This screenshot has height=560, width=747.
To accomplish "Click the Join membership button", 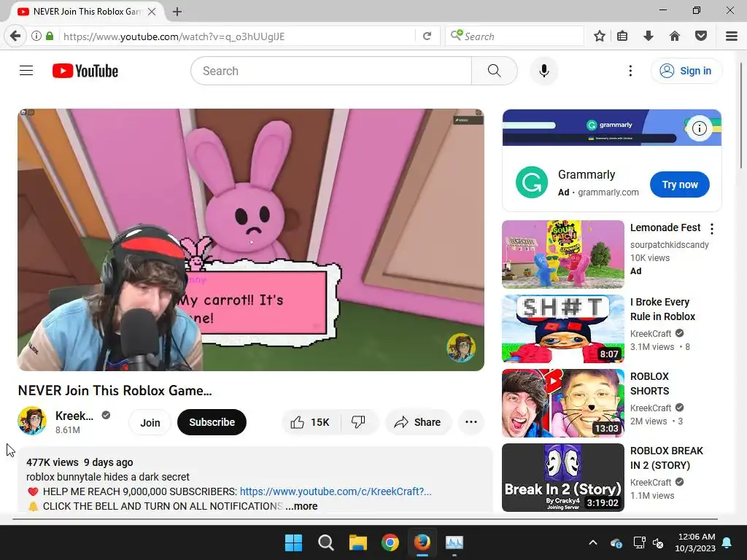I will pyautogui.click(x=150, y=422).
